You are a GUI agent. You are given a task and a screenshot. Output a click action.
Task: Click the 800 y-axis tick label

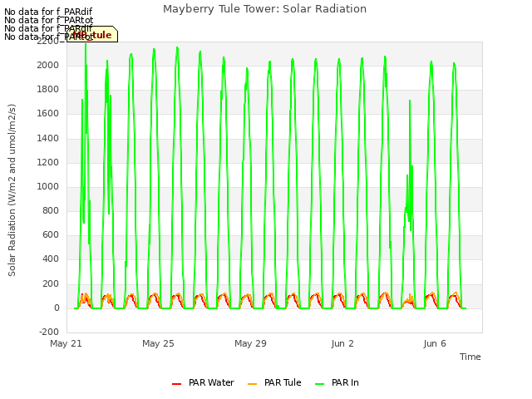[51, 210]
